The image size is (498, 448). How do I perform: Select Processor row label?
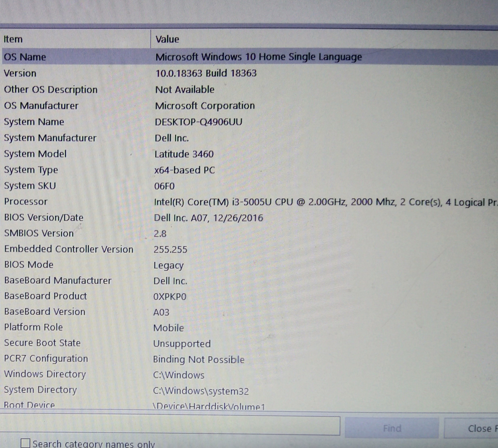(26, 202)
